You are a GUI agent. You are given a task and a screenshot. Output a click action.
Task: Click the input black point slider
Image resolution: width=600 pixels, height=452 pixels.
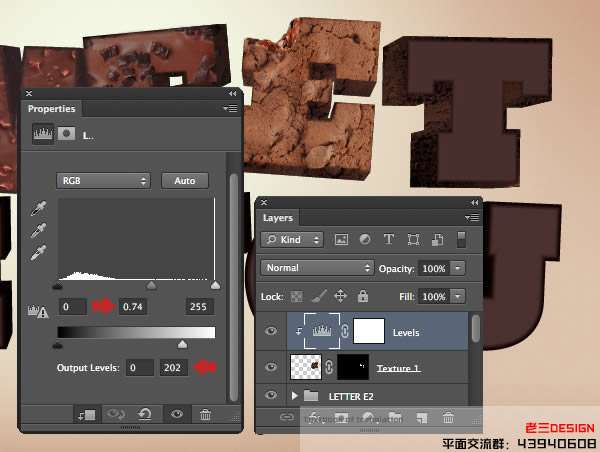(x=57, y=286)
